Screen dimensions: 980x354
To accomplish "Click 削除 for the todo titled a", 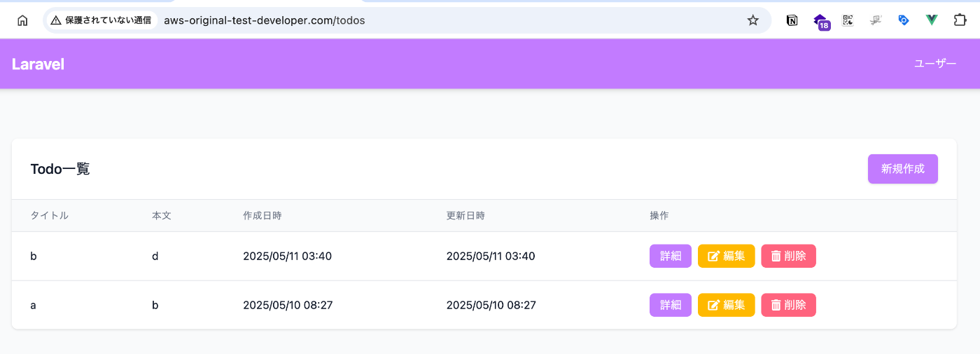I will (789, 305).
